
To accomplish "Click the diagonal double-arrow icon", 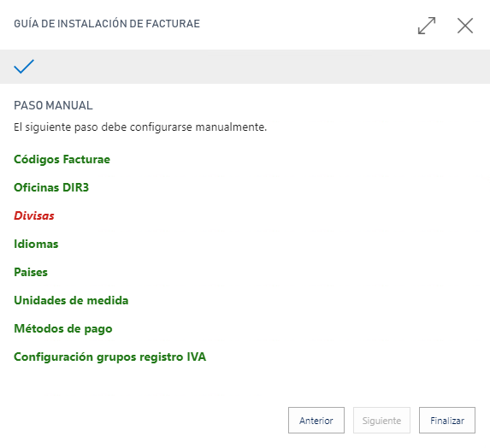I will (x=427, y=26).
